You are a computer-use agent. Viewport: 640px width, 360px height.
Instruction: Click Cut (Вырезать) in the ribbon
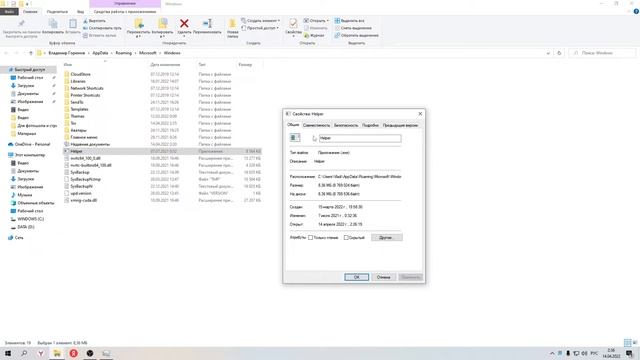coord(94,20)
